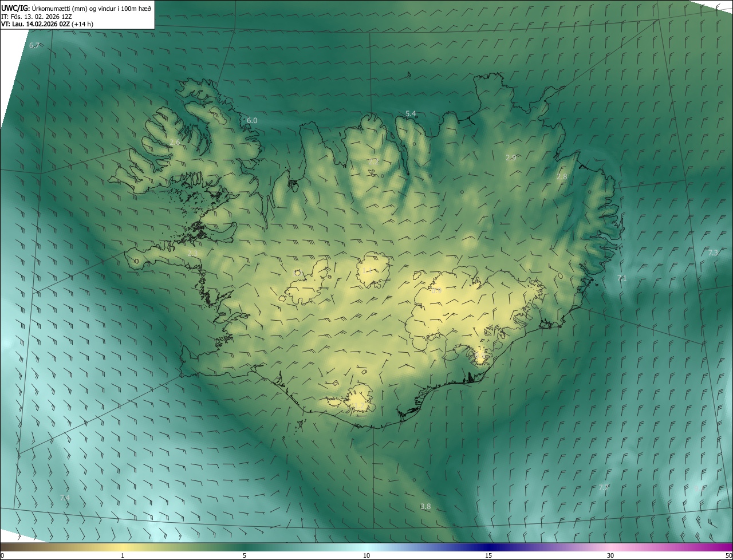Click the '0' tick label on the color scale
733x560 pixels.
click(x=2, y=555)
